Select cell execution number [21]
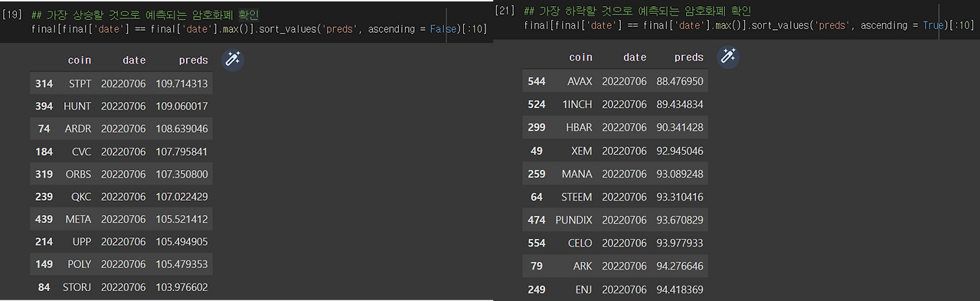Screen dimensions: 980x301 pos(505,11)
